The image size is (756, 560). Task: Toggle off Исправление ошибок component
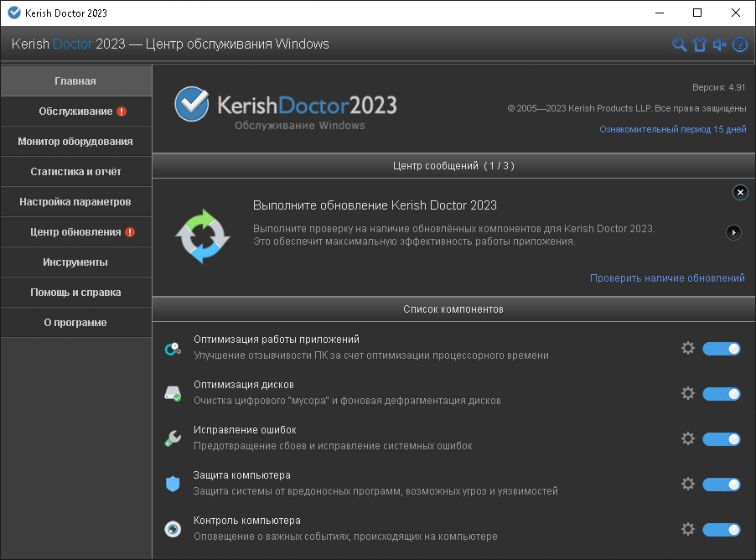(x=721, y=438)
